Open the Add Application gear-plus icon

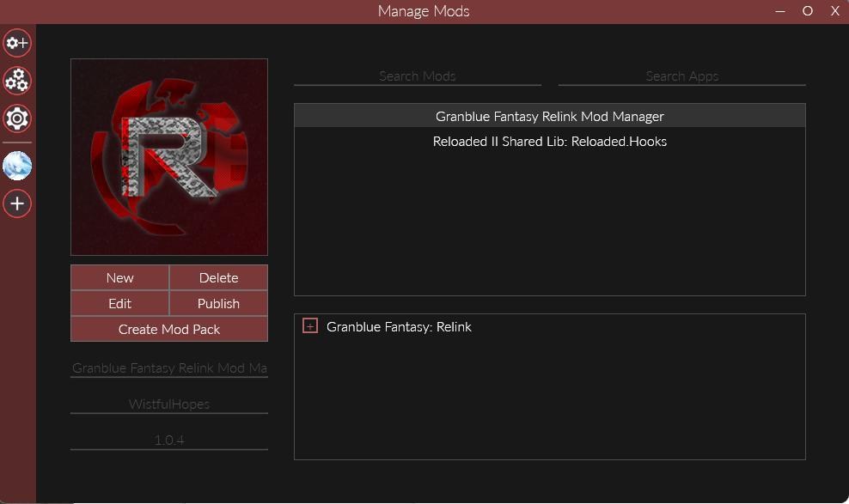[17, 43]
